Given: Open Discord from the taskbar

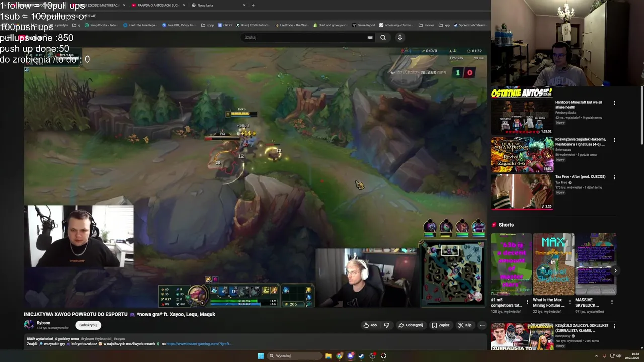Looking at the screenshot, I should point(351,356).
